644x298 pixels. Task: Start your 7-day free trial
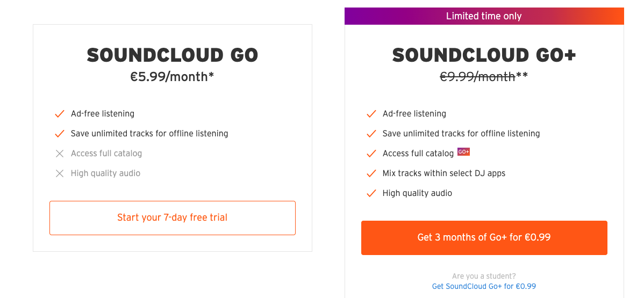pyautogui.click(x=173, y=218)
